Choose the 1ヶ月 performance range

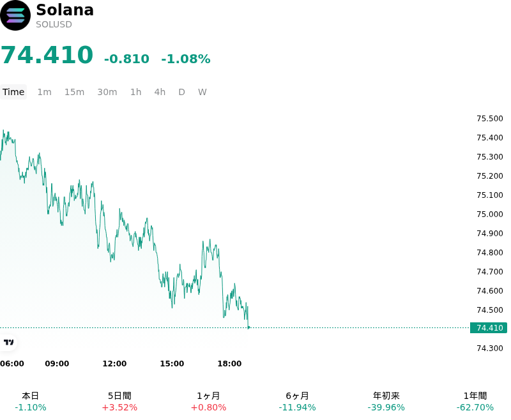pyautogui.click(x=209, y=401)
